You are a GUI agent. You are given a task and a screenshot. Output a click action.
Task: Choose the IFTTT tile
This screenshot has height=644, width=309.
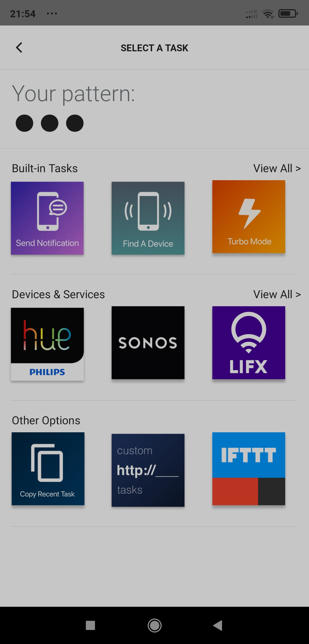[249, 469]
